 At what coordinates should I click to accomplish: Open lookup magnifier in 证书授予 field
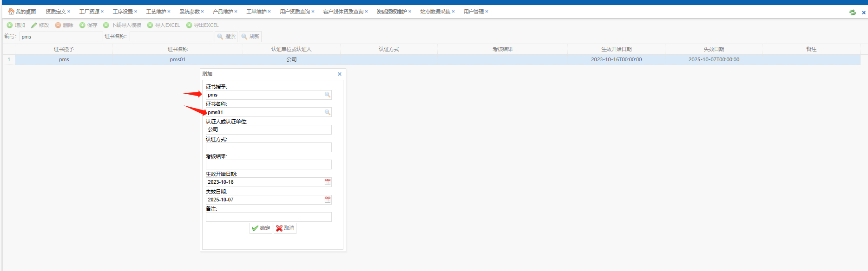(328, 95)
